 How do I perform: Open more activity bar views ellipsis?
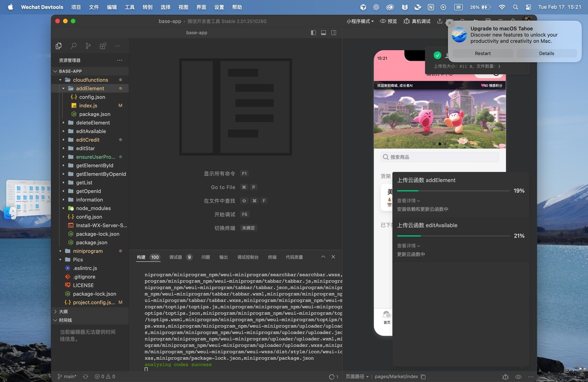tap(118, 46)
